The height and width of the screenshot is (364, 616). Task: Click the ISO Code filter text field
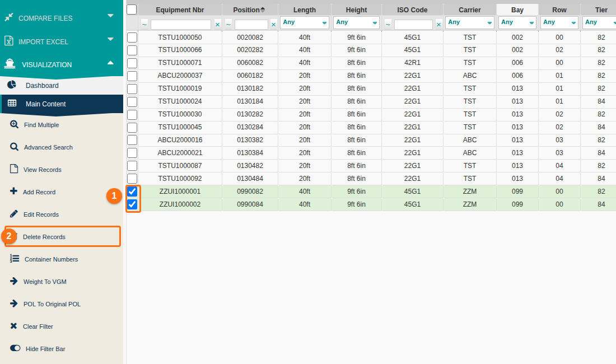(x=413, y=25)
